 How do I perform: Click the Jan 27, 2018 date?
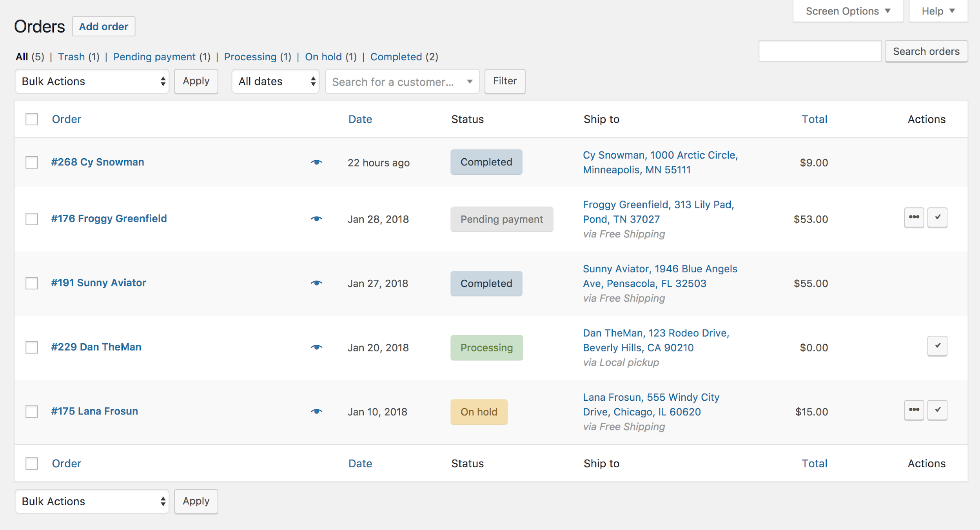(378, 283)
